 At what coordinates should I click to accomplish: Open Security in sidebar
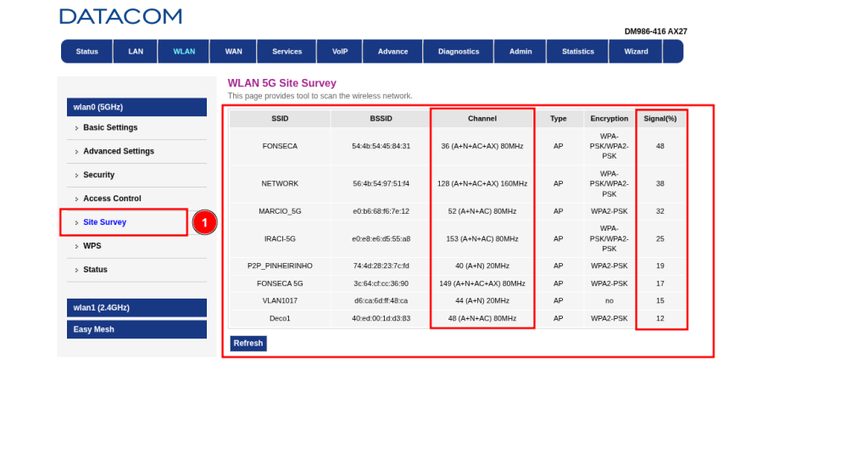[x=98, y=175]
